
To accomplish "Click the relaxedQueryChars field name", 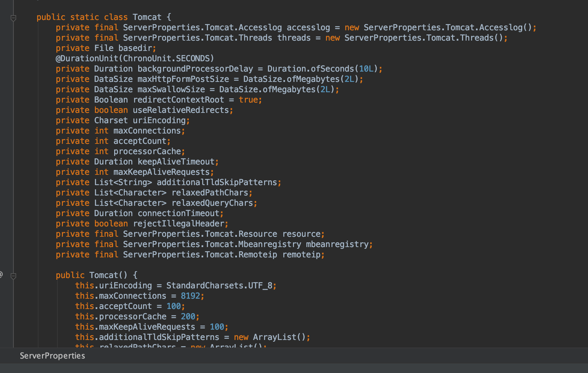I will click(212, 203).
